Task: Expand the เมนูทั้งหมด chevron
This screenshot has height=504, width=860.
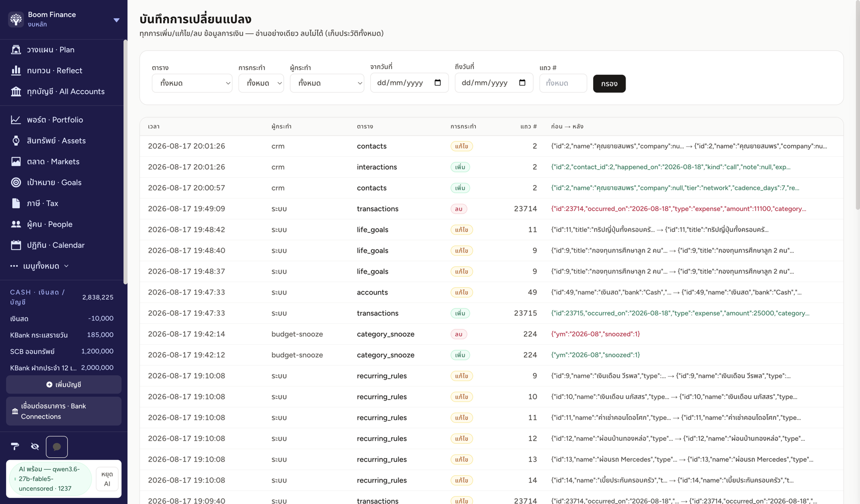Action: click(x=66, y=266)
